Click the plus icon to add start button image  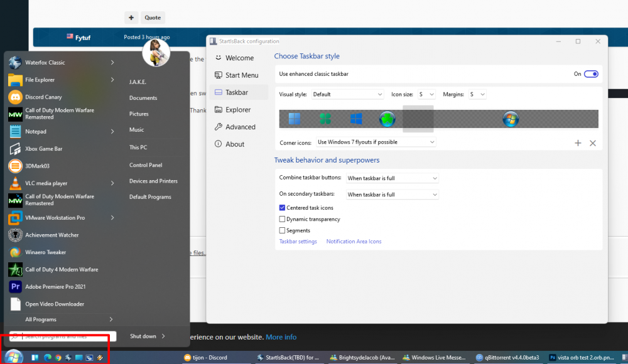[x=578, y=143]
